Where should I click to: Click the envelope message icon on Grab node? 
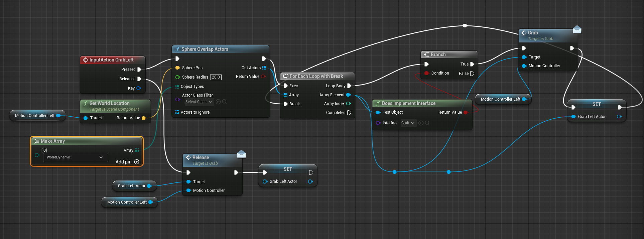577,30
